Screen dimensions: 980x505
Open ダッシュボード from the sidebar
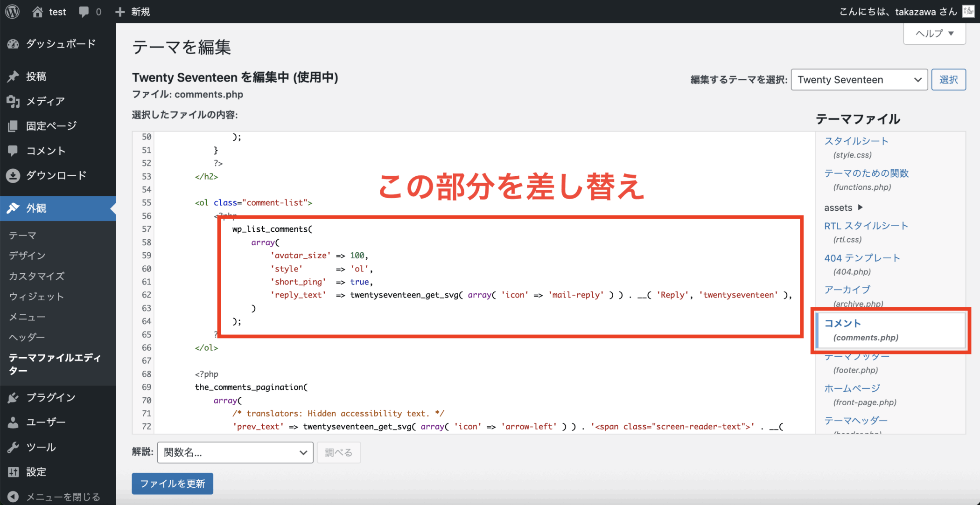[x=61, y=44]
